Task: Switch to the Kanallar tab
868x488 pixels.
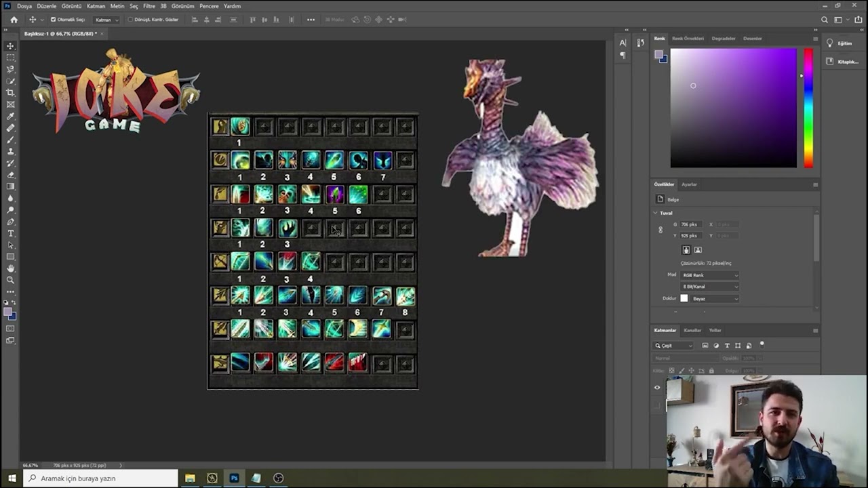Action: (x=692, y=330)
